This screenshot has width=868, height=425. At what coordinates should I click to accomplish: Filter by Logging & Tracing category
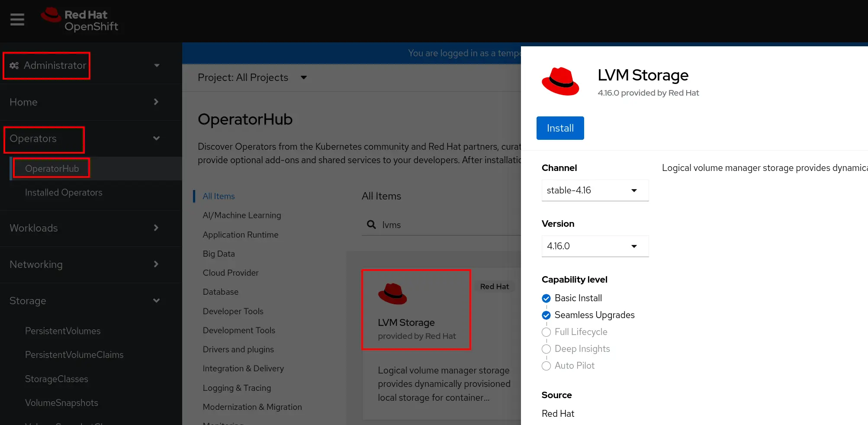coord(237,388)
